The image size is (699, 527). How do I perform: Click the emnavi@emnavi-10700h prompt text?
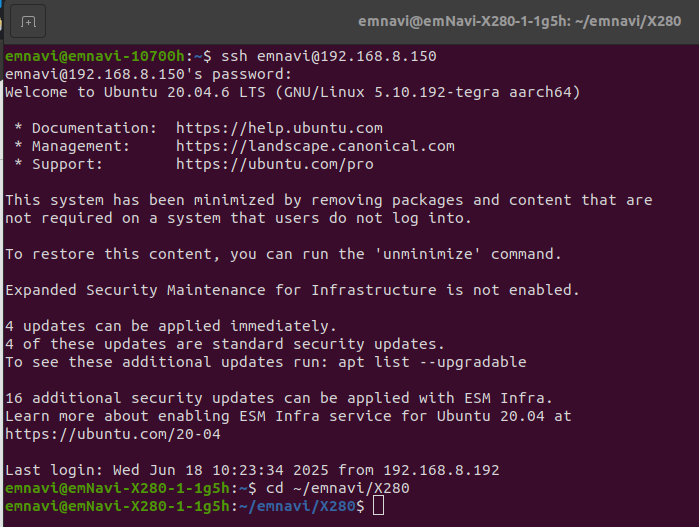click(x=95, y=56)
